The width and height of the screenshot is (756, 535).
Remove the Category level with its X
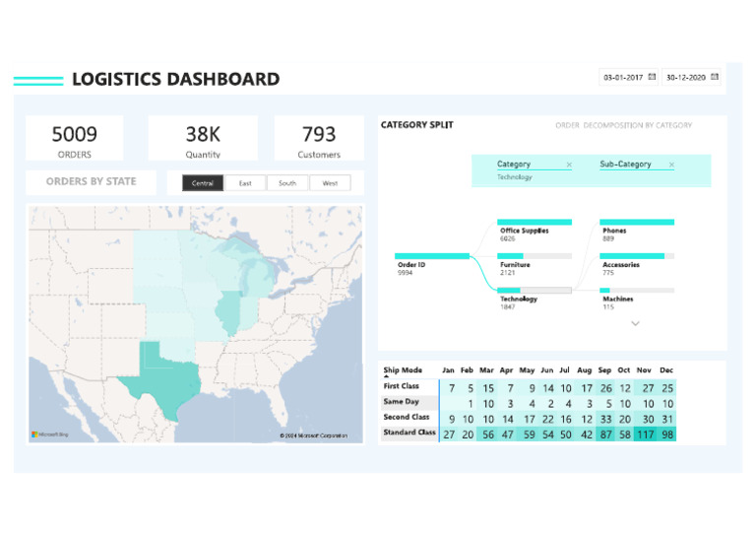tap(569, 165)
